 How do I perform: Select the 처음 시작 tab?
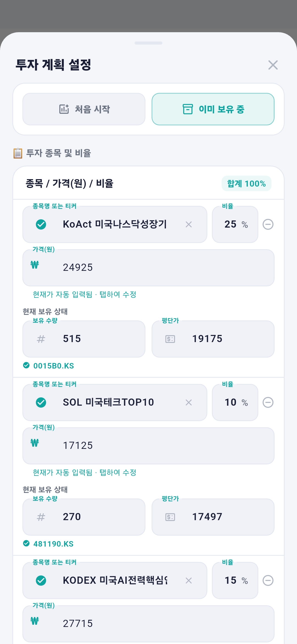(x=84, y=109)
